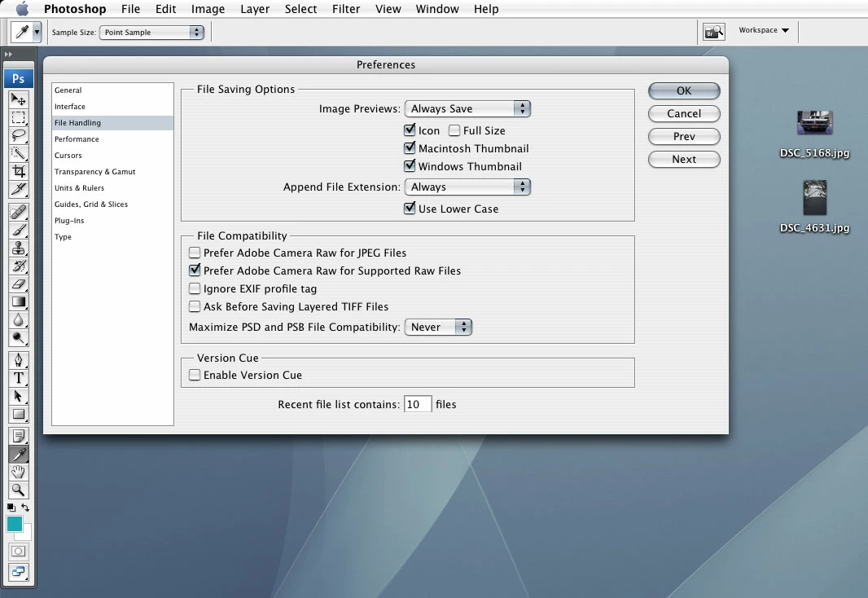Open the Append File Extension dropdown
This screenshot has width=868, height=598.
467,187
